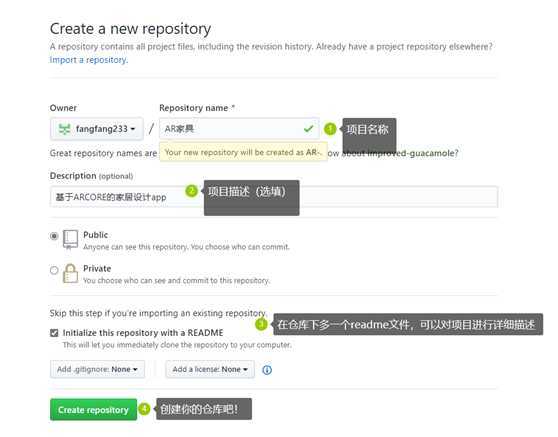The height and width of the screenshot is (437, 558).
Task: Click the Create repository button
Action: pyautogui.click(x=93, y=410)
